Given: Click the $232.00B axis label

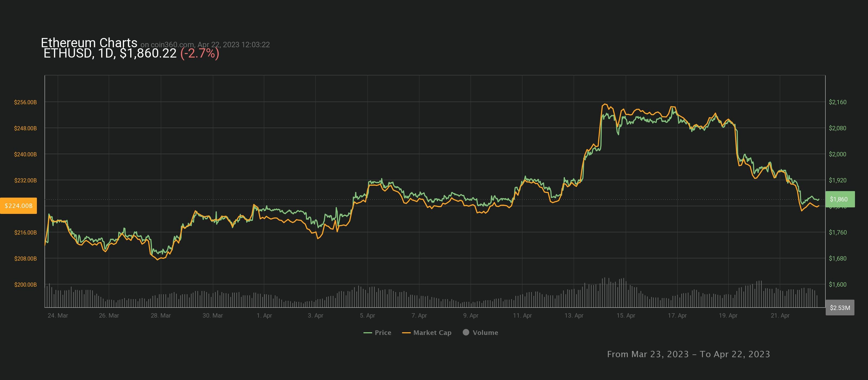Looking at the screenshot, I should point(25,180).
